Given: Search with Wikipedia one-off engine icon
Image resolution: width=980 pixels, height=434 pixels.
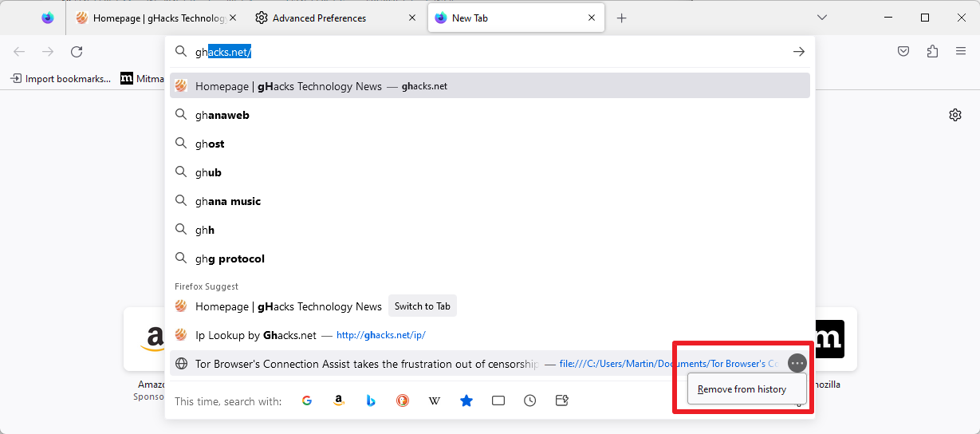Looking at the screenshot, I should [435, 400].
